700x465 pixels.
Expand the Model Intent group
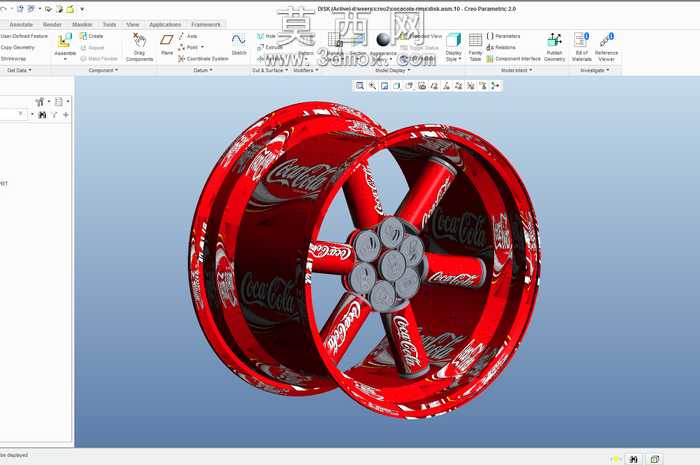coord(517,70)
